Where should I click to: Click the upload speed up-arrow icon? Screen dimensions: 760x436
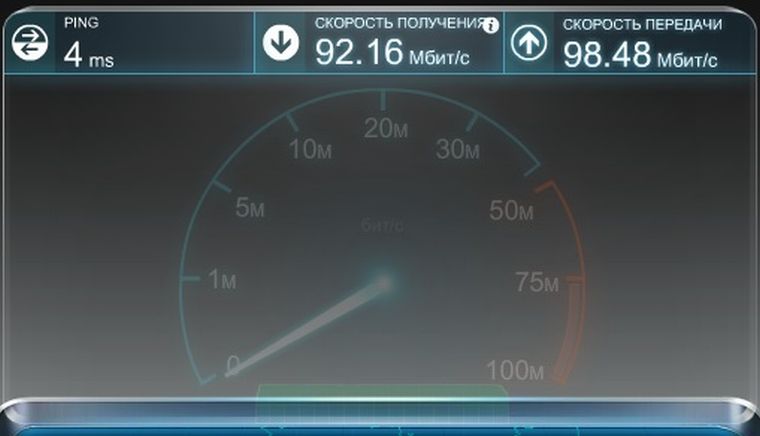(529, 43)
